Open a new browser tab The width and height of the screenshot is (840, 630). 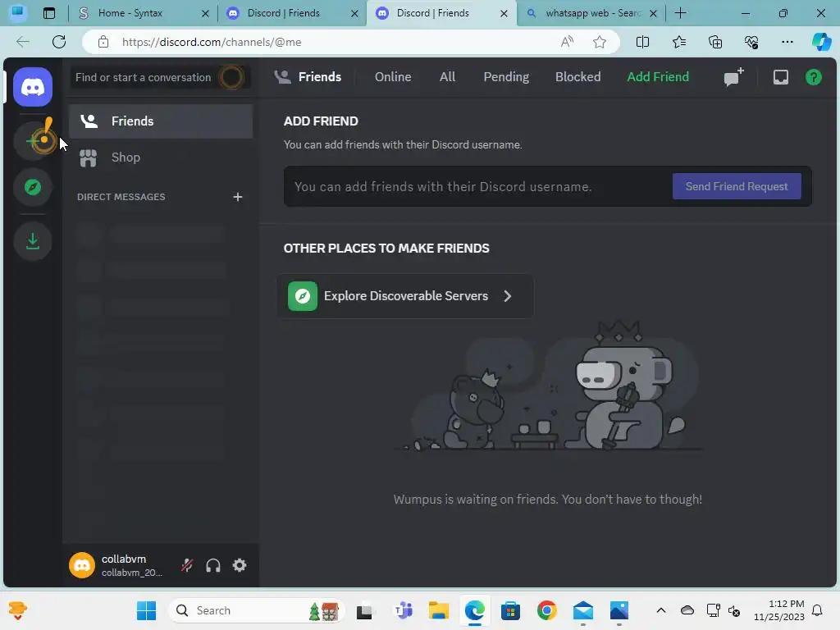(680, 13)
